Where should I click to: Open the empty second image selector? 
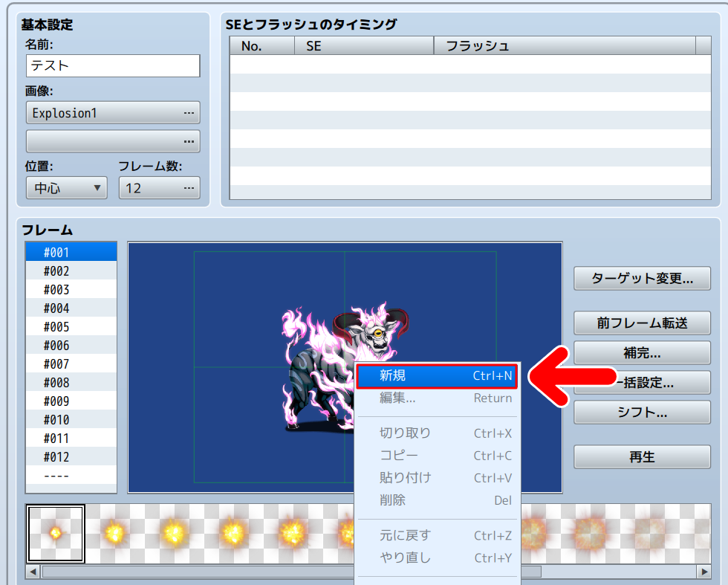coord(113,141)
